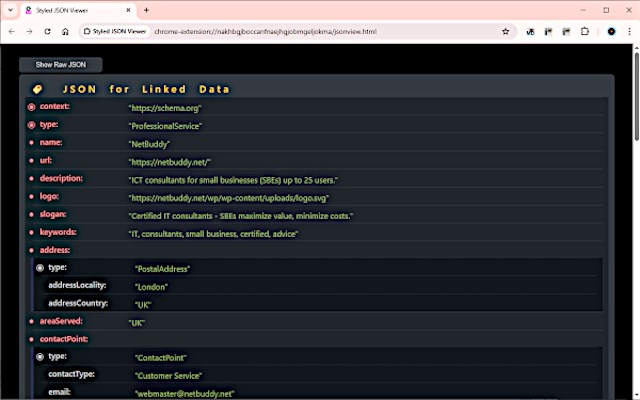Open the Chrome three-dot menu
The height and width of the screenshot is (400, 640).
click(629, 31)
